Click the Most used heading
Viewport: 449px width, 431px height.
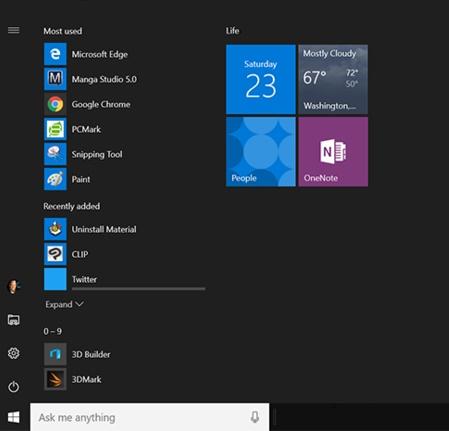(63, 31)
